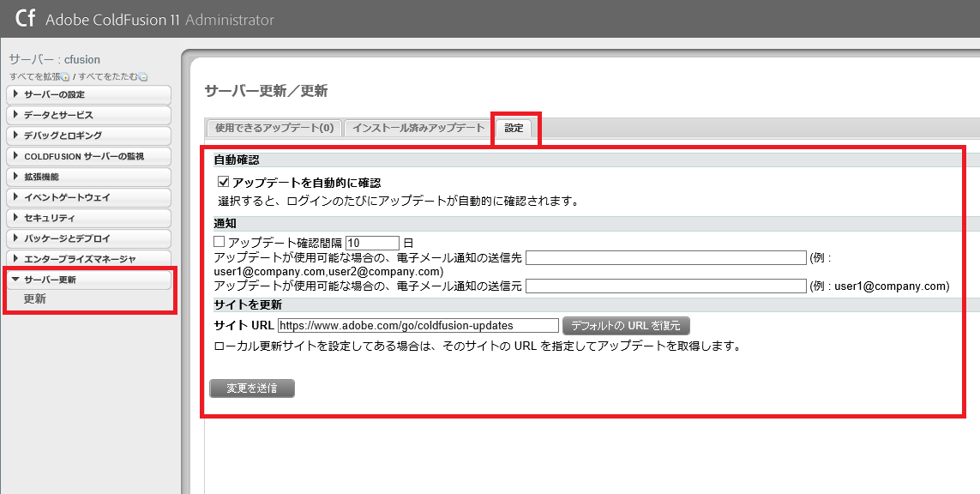Click the サーバー更新/更新 page title
This screenshot has height=494, width=980.
[267, 91]
